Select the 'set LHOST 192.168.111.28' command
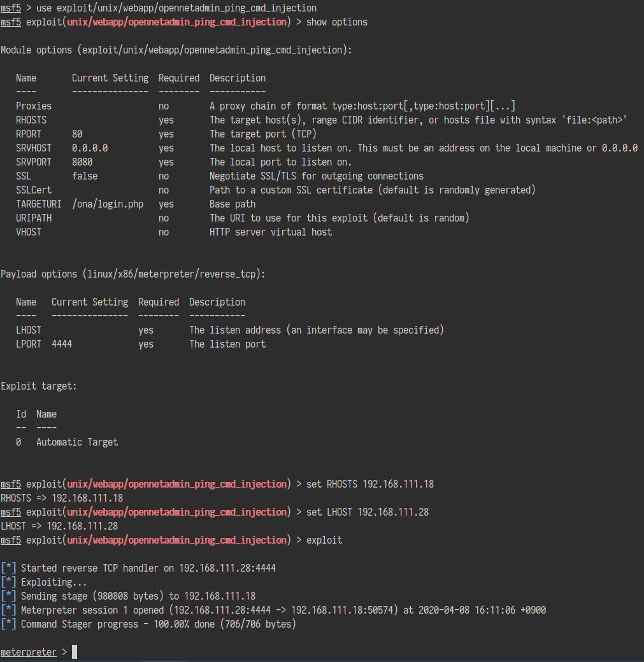Screen dimensions: 644x662 (x=368, y=512)
